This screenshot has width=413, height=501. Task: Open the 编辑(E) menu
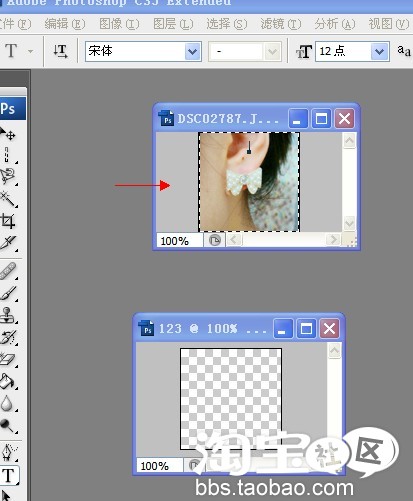65,24
